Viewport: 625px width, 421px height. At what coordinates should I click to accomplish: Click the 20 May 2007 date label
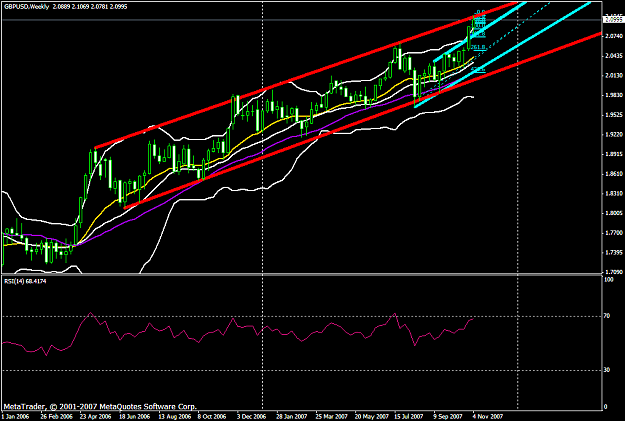pos(371,417)
